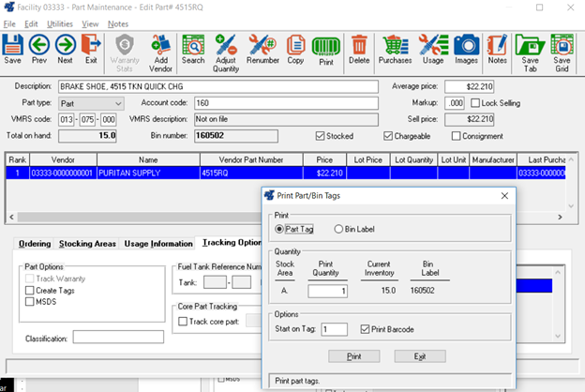Image resolution: width=585 pixels, height=392 pixels.
Task: Open the Usage icon
Action: pyautogui.click(x=433, y=49)
